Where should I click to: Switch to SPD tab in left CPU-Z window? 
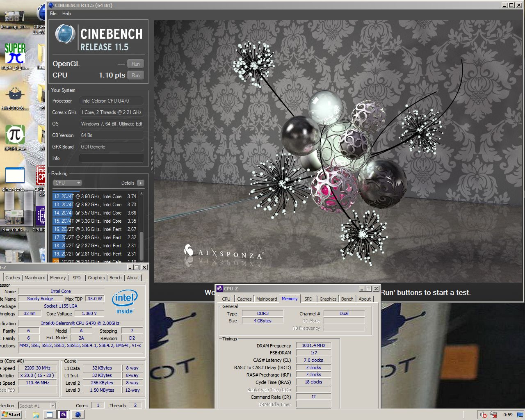tap(77, 278)
